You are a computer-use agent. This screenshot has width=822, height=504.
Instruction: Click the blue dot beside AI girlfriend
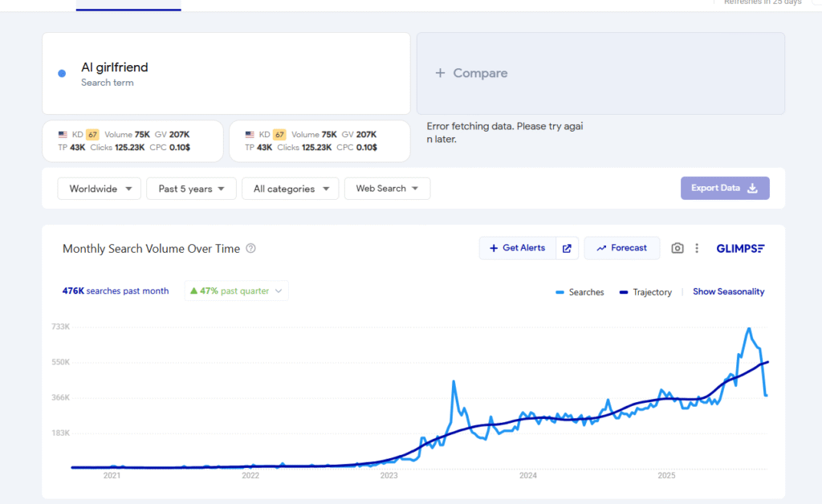tap(62, 74)
